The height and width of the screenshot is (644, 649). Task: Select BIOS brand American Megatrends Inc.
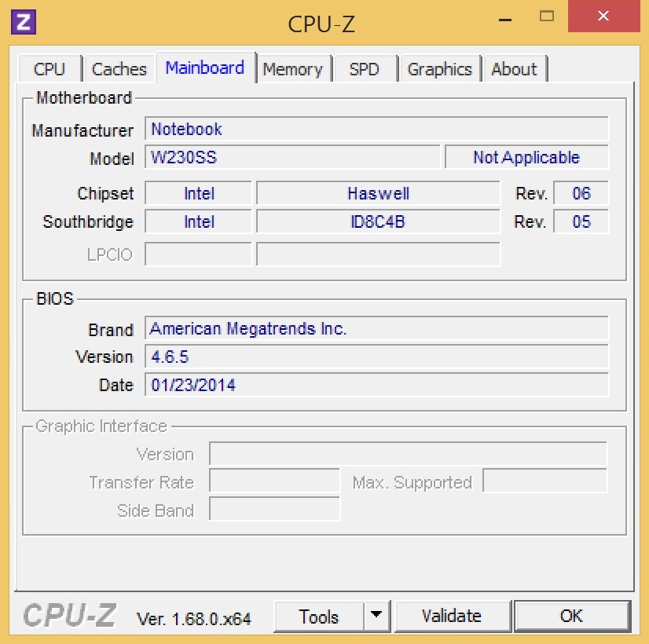[376, 328]
